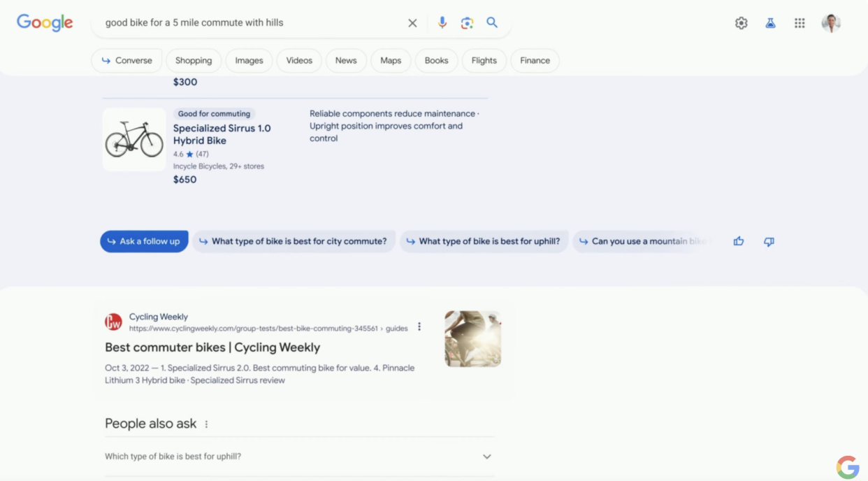Clear the search query with the X icon
868x481 pixels.
coord(412,23)
